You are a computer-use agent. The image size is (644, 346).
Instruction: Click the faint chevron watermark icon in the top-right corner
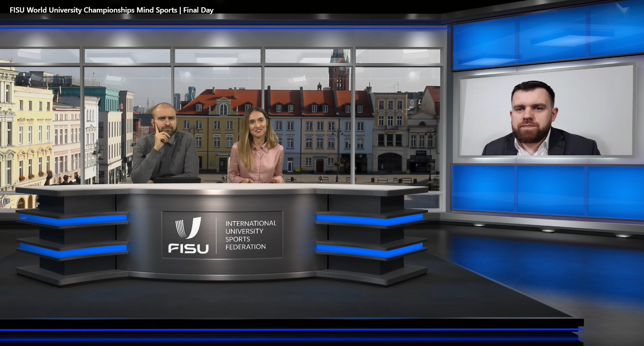click(x=622, y=8)
